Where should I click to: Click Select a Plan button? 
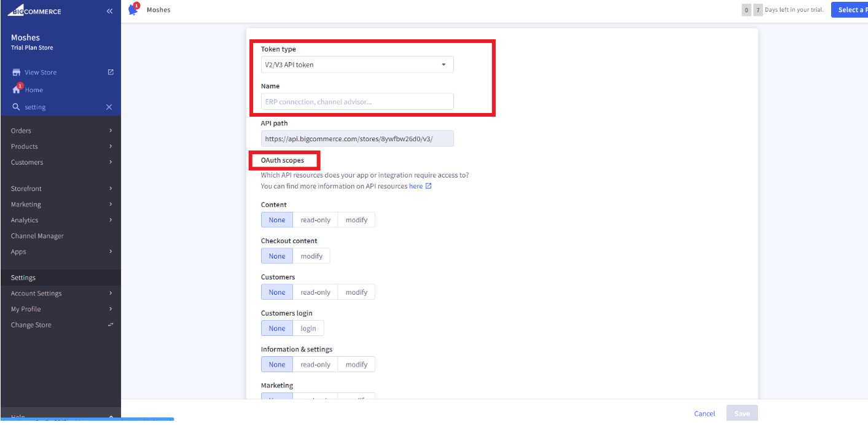[850, 10]
